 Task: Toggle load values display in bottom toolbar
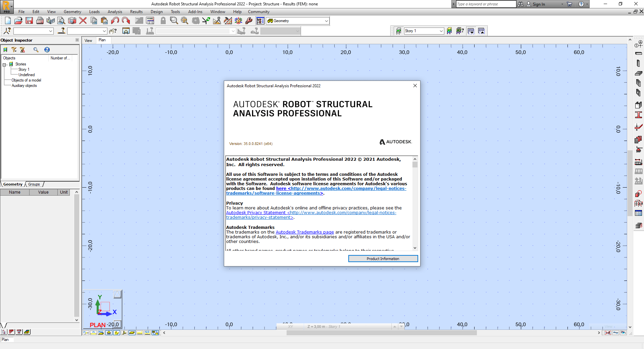(x=147, y=333)
